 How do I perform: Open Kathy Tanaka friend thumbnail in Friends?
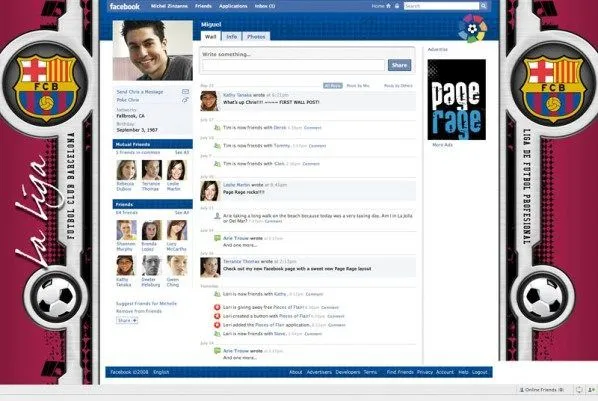126,266
